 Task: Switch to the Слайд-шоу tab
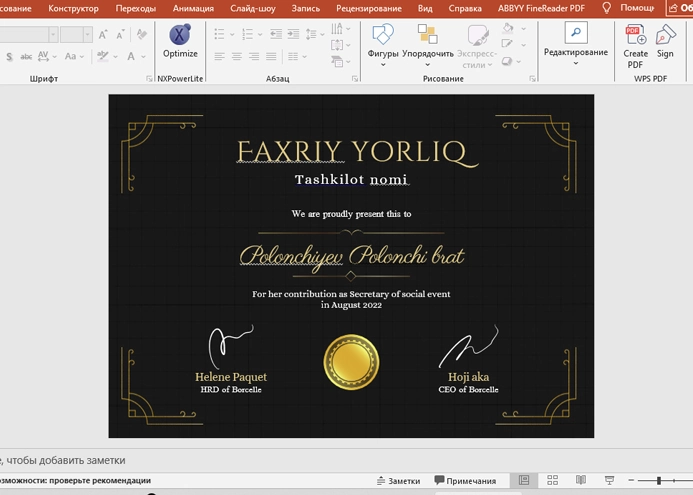(253, 8)
